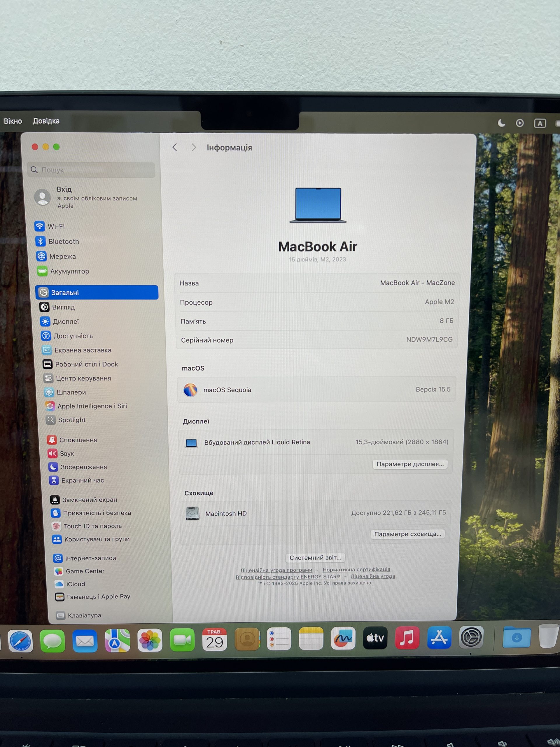Viewport: 560px width, 747px height.
Task: Go back using the left chevron
Action: click(174, 147)
